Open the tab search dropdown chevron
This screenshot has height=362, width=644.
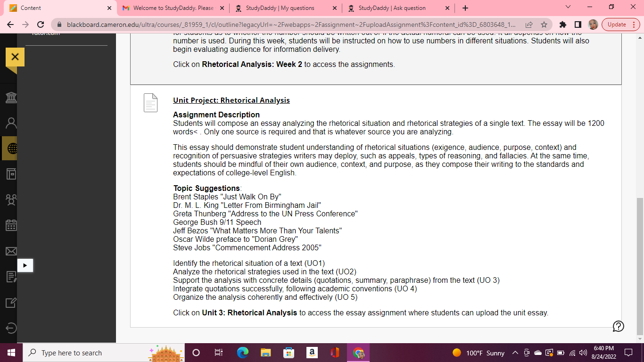click(568, 8)
